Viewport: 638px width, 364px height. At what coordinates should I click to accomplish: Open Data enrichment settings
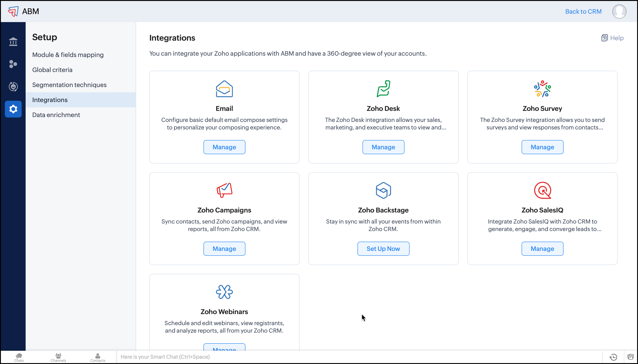56,115
